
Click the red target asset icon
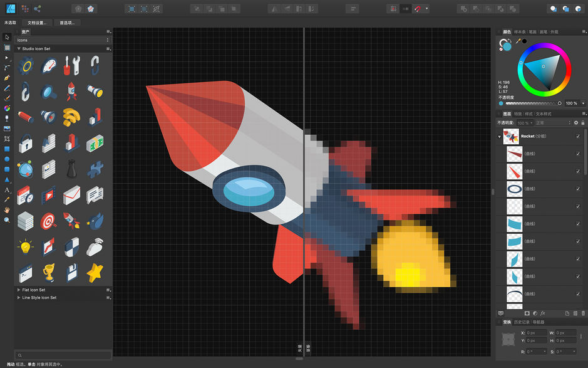[x=49, y=221]
